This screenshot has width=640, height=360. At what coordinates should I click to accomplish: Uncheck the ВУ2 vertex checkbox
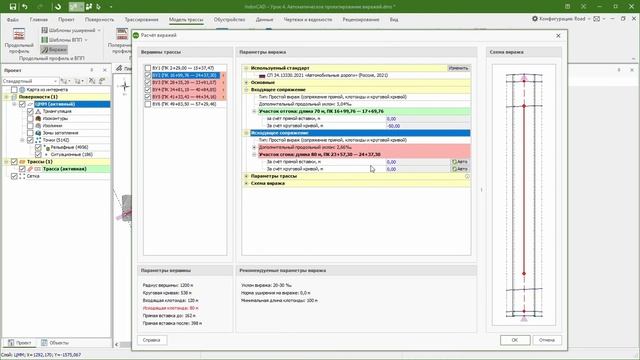pyautogui.click(x=148, y=76)
